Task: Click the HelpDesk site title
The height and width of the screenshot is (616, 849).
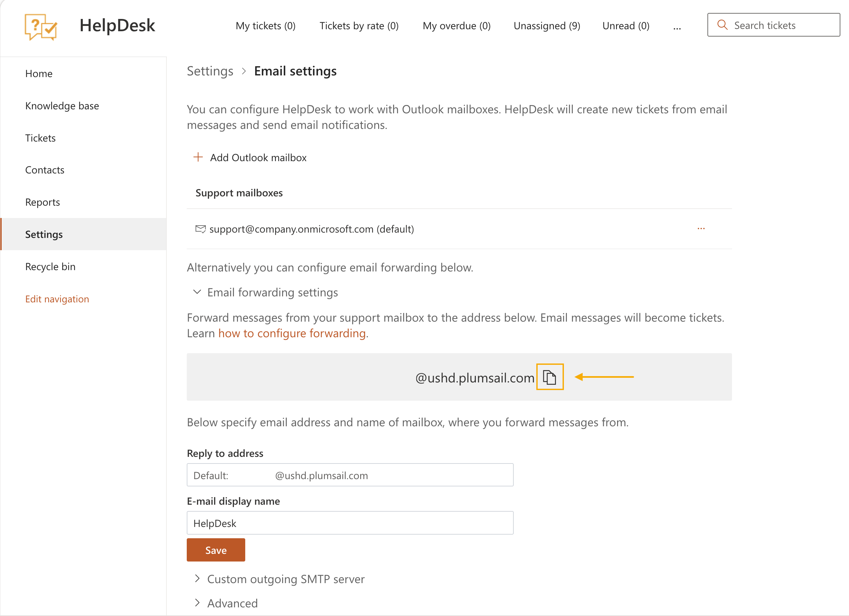Action: pyautogui.click(x=117, y=26)
